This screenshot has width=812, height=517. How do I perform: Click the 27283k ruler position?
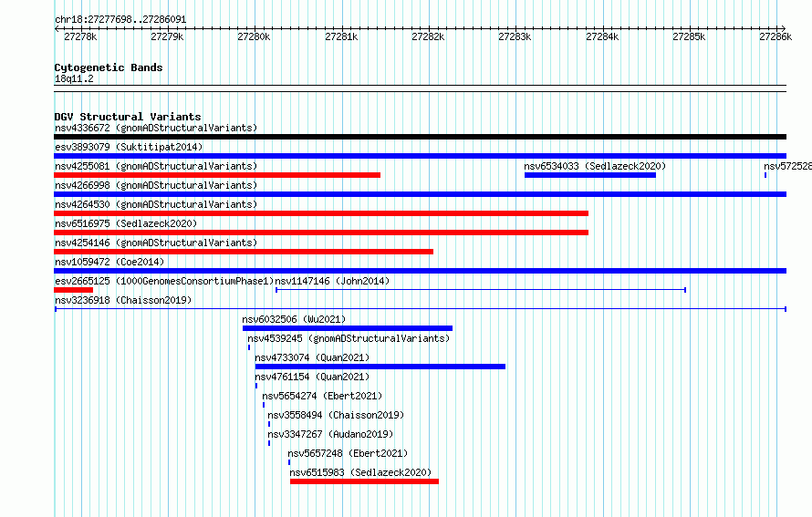click(515, 36)
